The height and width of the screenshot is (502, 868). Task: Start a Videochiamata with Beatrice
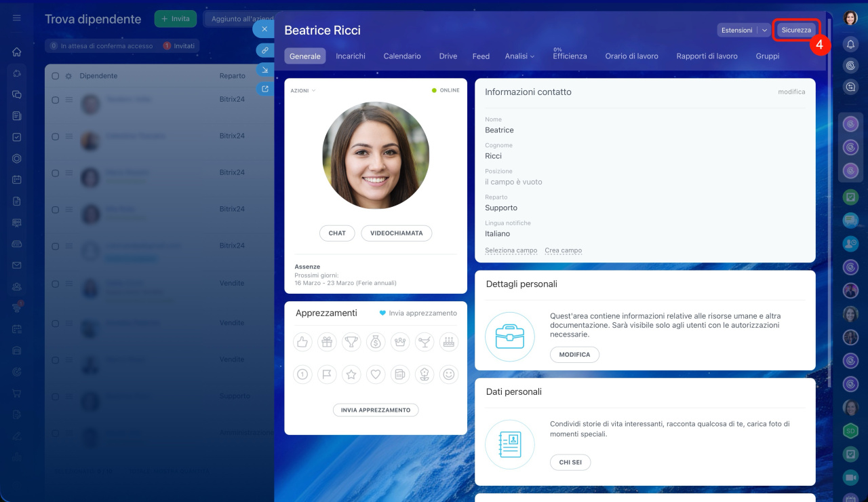[x=396, y=233]
